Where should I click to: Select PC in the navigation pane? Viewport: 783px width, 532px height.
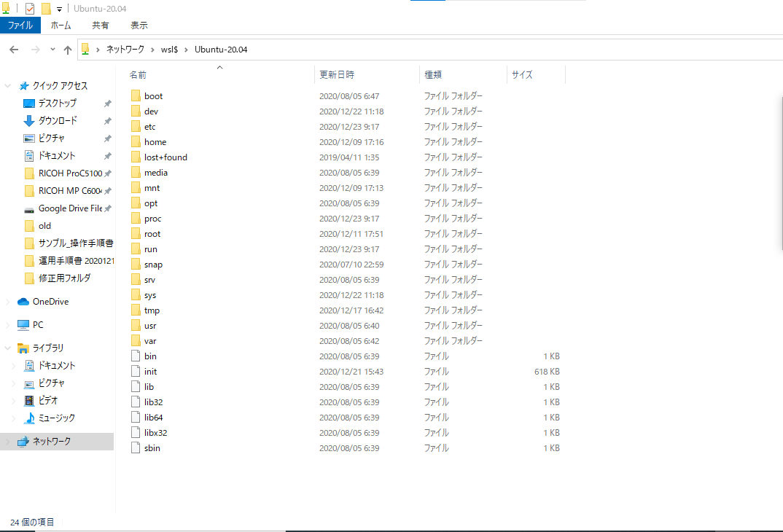(38, 325)
